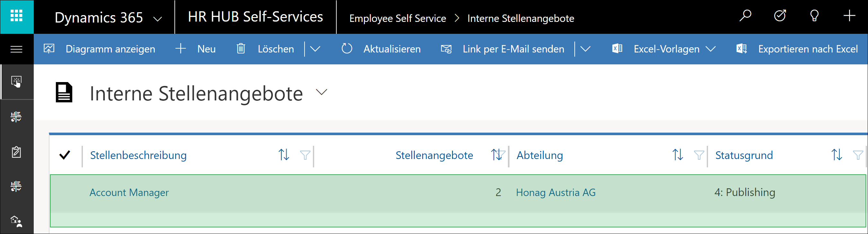Open the app launcher waffle icon
Viewport: 868px width, 234px height.
point(16,16)
